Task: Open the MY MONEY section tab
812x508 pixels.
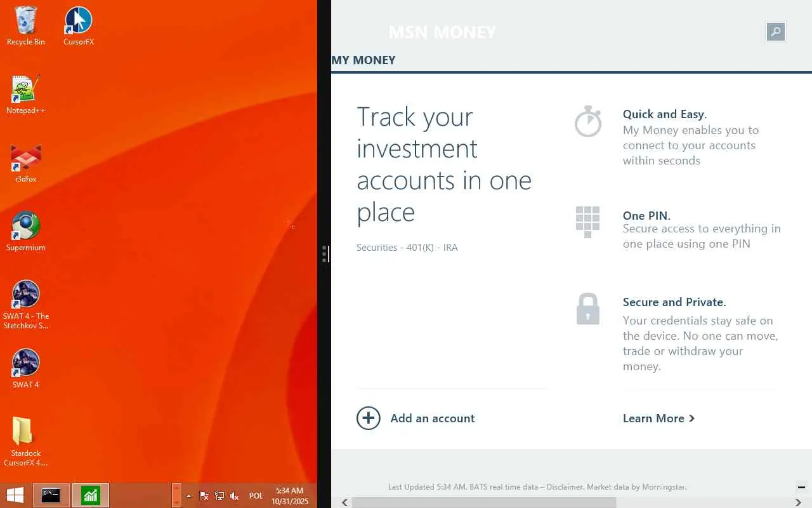Action: coord(363,60)
